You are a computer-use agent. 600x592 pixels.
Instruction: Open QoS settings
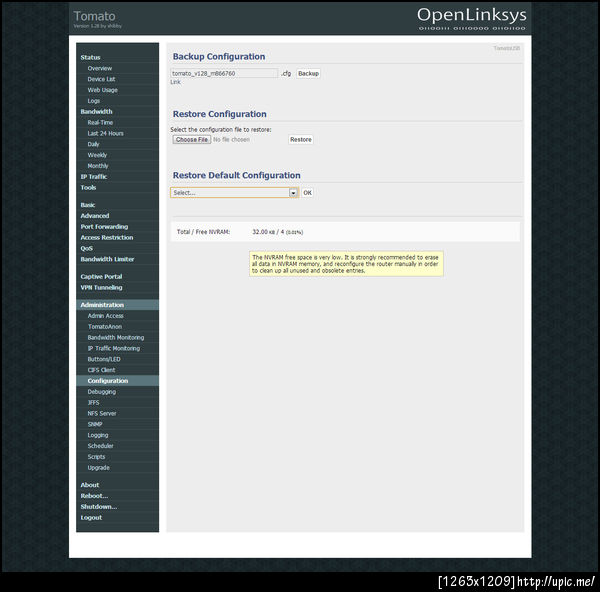86,248
